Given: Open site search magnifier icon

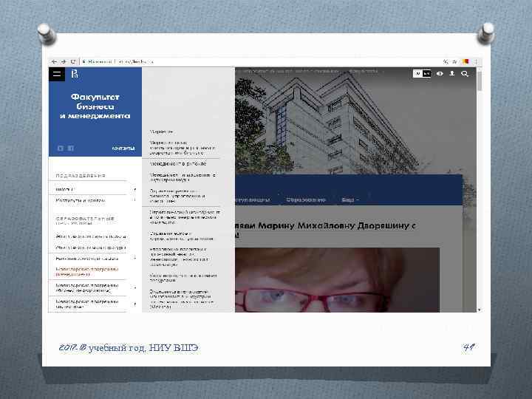Looking at the screenshot, I should tap(465, 74).
